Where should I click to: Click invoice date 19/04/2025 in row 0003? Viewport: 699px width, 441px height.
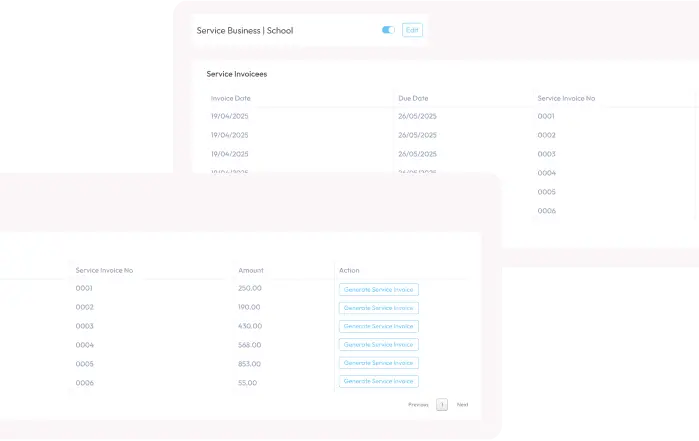tap(230, 154)
